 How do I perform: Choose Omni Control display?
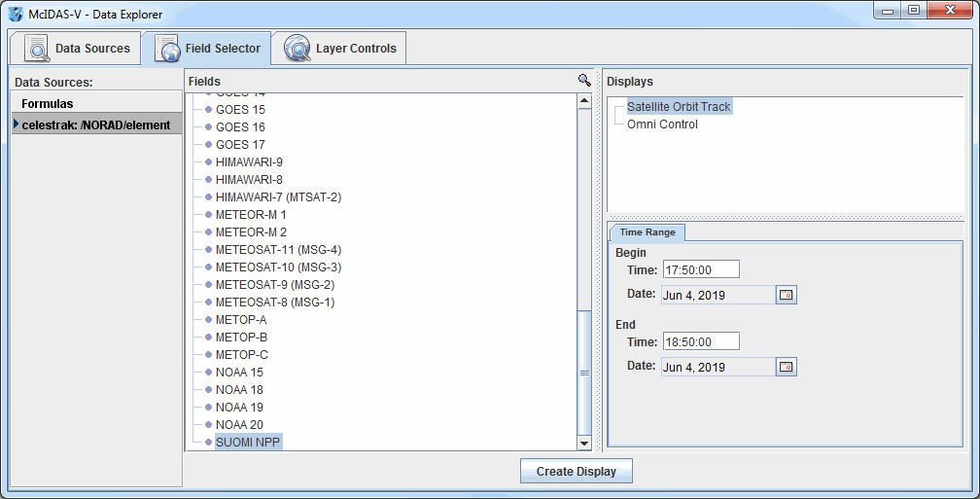662,125
